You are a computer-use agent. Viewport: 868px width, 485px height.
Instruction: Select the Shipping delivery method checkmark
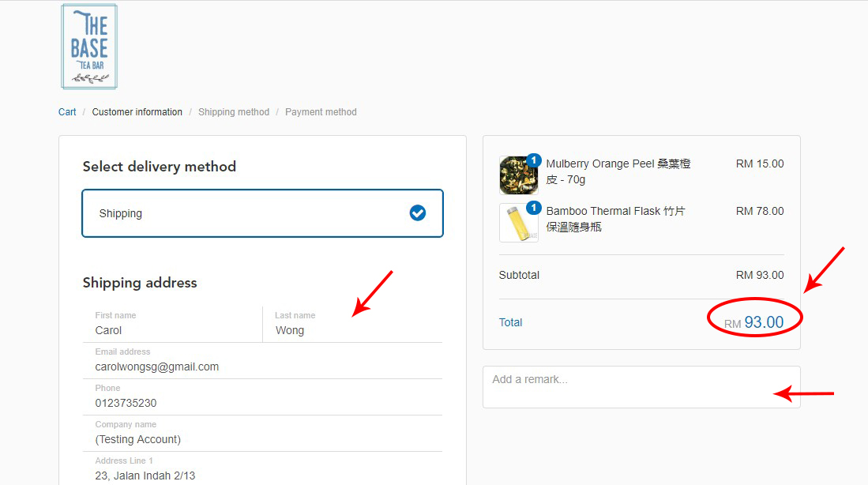(x=418, y=213)
